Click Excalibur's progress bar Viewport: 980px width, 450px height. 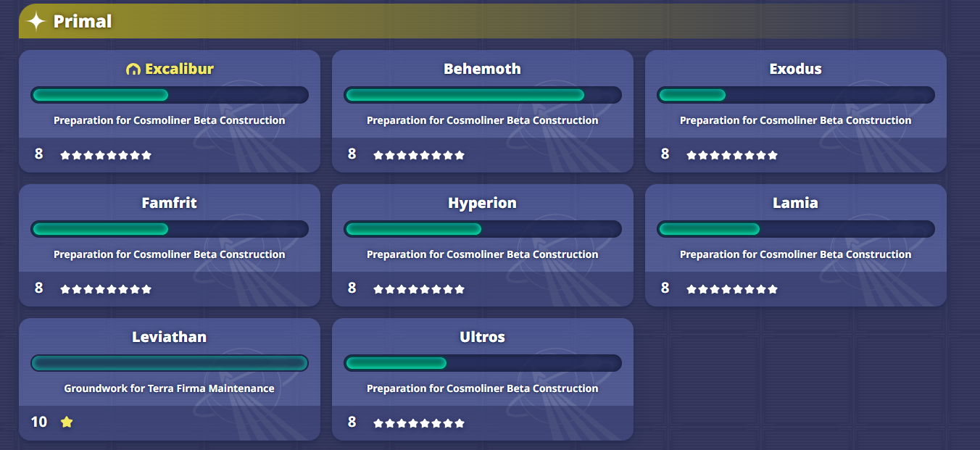pos(169,95)
